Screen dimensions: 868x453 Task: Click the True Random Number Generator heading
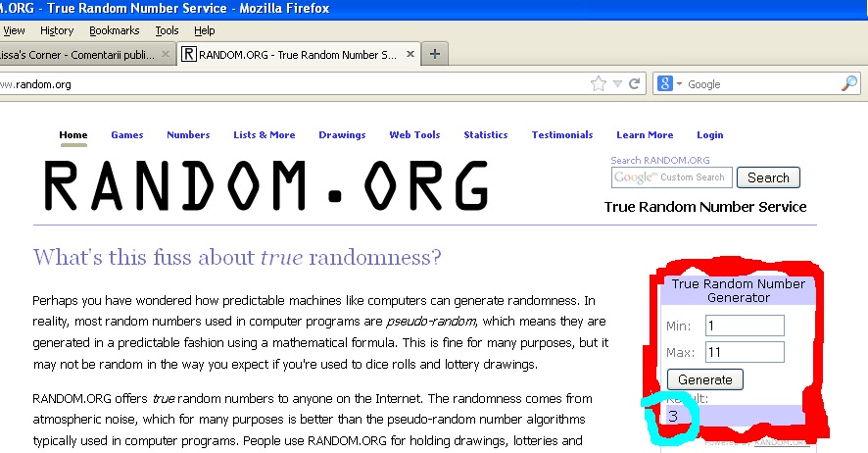pos(739,291)
